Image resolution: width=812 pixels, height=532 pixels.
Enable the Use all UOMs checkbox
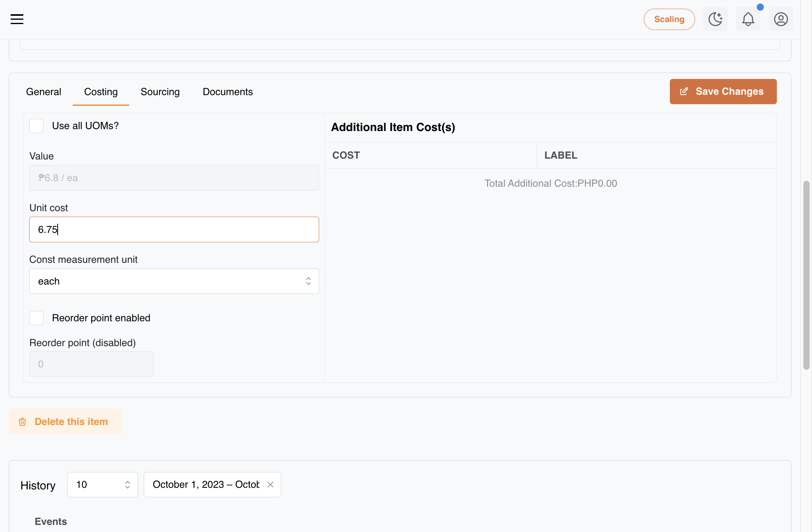tap(36, 126)
